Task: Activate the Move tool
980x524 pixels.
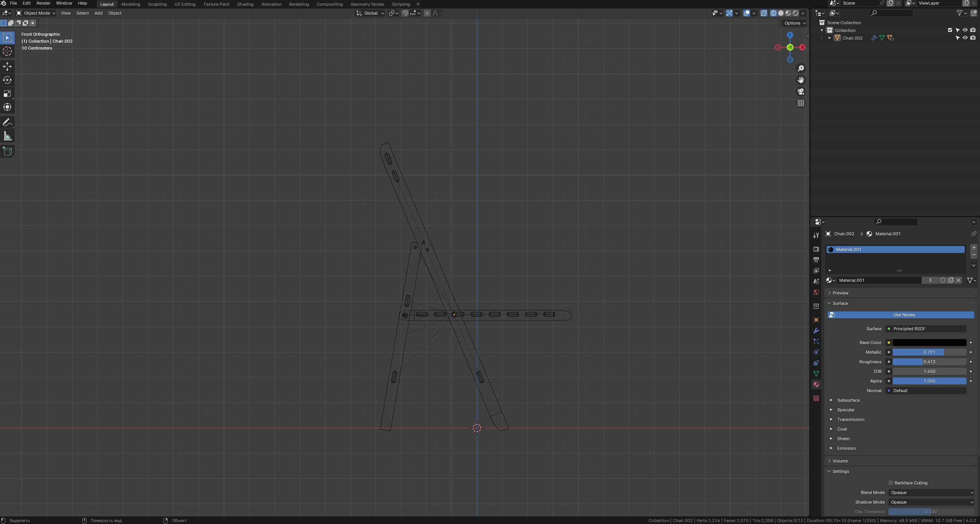Action: pos(7,67)
